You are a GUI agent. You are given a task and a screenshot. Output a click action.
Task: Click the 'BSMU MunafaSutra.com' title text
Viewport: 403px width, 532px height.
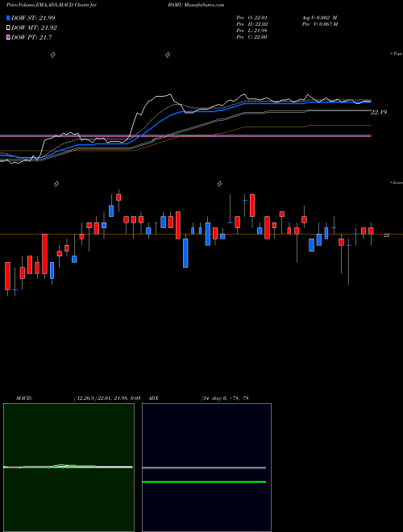coord(196,6)
